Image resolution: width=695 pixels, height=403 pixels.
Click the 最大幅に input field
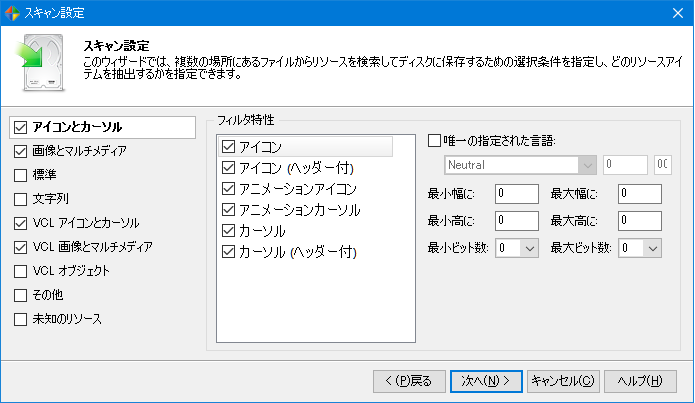(x=640, y=194)
